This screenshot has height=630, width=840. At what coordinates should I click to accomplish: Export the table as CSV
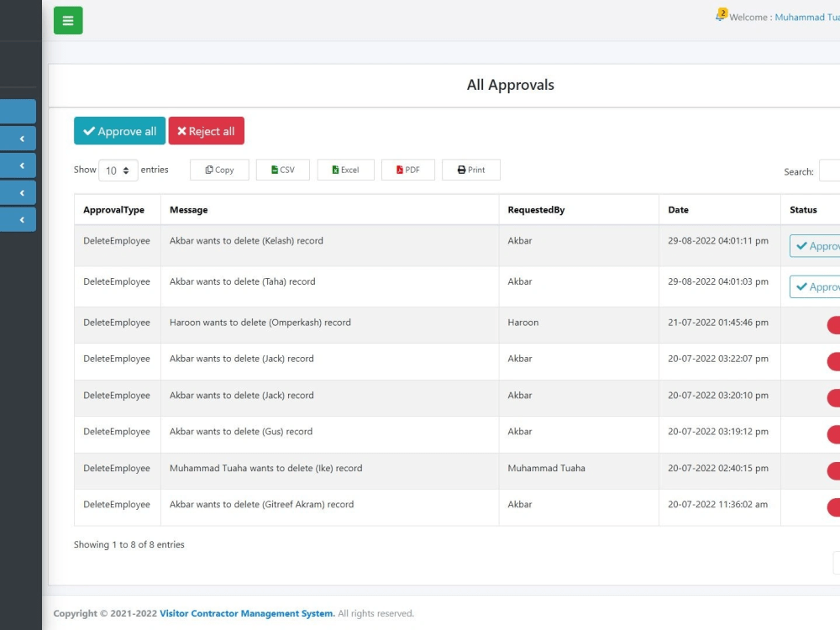point(283,170)
